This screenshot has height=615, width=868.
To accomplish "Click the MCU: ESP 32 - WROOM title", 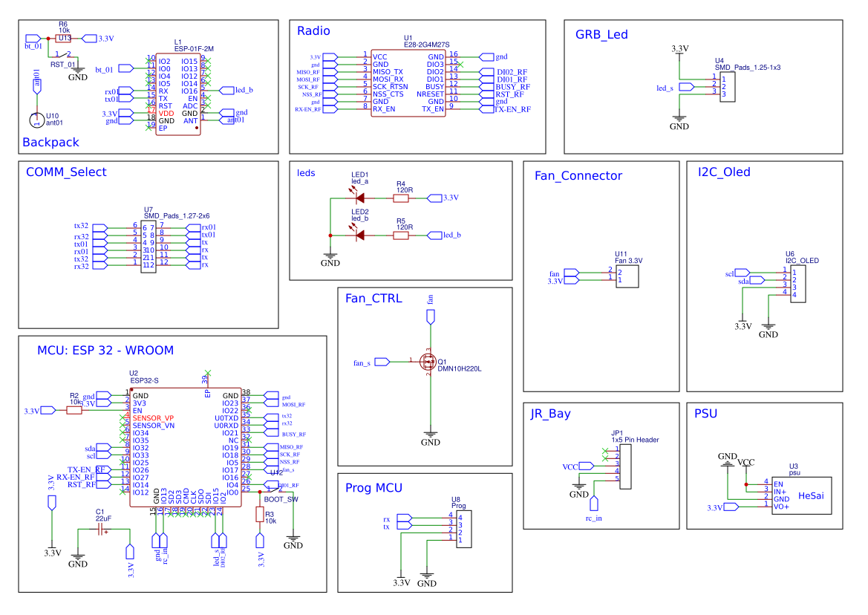I will pos(105,351).
